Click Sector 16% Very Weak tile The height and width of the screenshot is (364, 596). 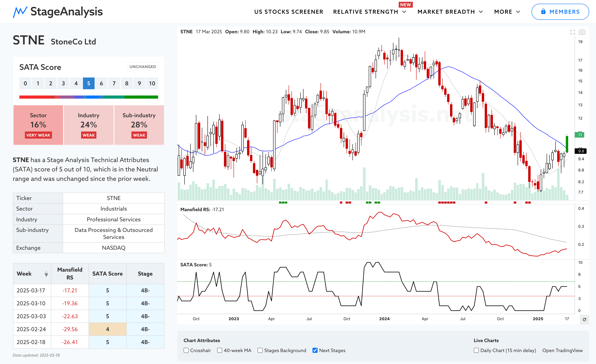pyautogui.click(x=38, y=125)
